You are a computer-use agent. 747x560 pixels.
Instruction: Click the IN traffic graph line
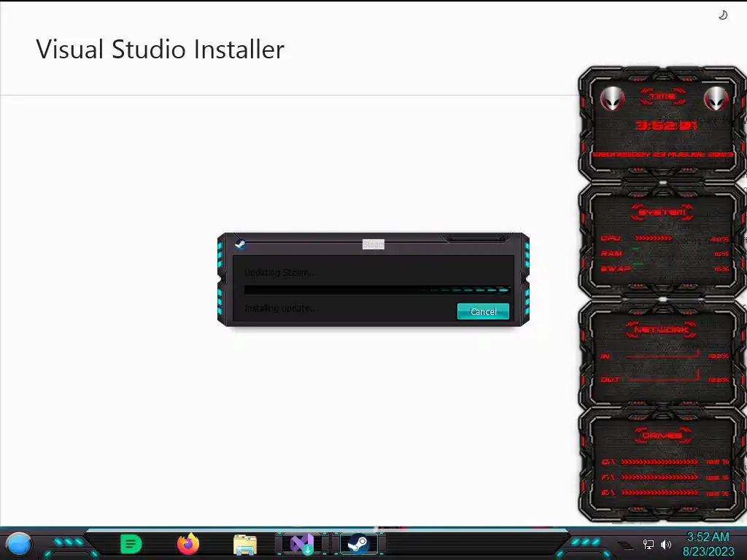(x=662, y=355)
